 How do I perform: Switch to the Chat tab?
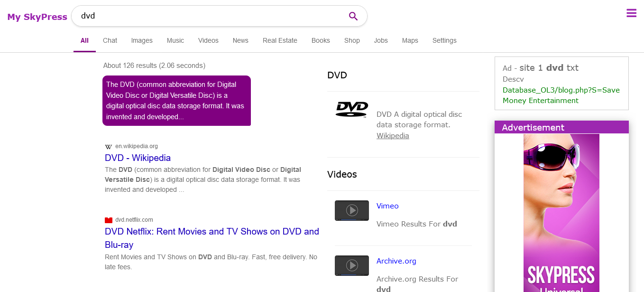click(110, 40)
